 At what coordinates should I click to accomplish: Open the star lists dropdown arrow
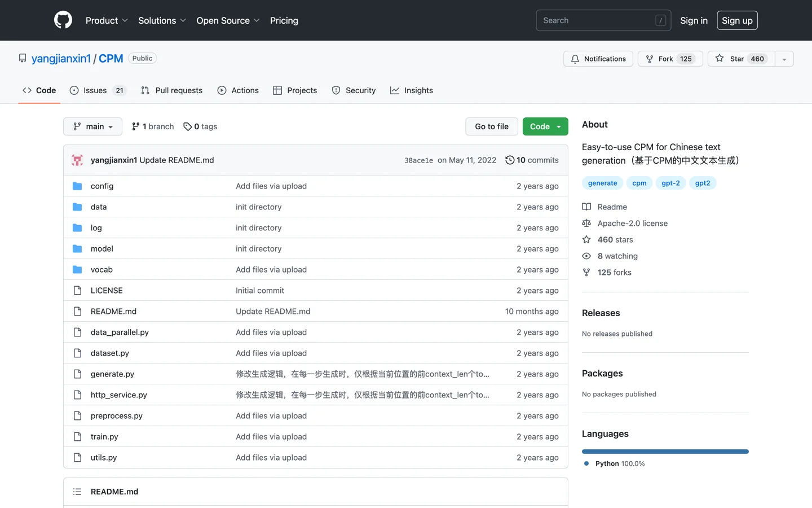click(784, 59)
